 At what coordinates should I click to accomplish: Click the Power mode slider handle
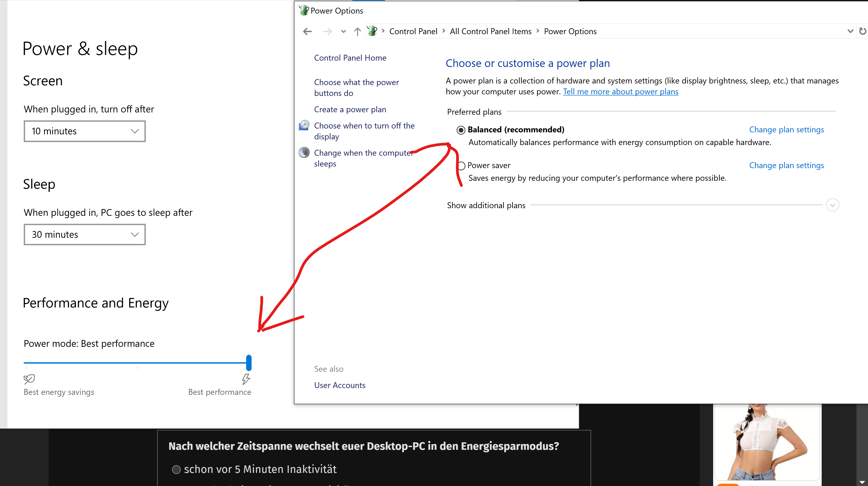pyautogui.click(x=249, y=363)
